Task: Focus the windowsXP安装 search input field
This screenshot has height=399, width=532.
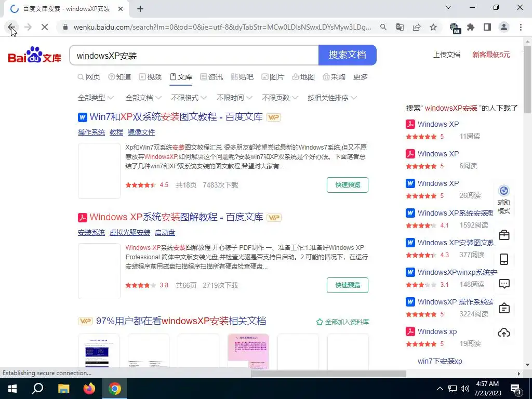Action: pos(194,55)
